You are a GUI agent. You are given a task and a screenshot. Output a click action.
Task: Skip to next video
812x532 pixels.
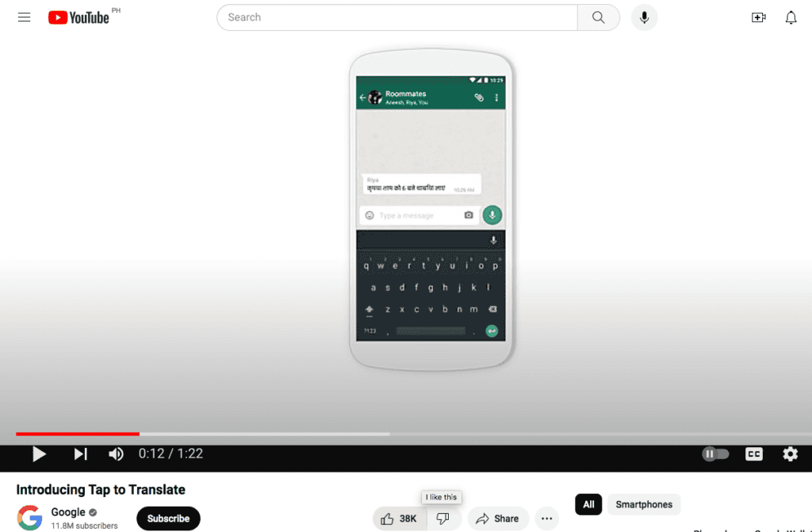[x=80, y=454]
